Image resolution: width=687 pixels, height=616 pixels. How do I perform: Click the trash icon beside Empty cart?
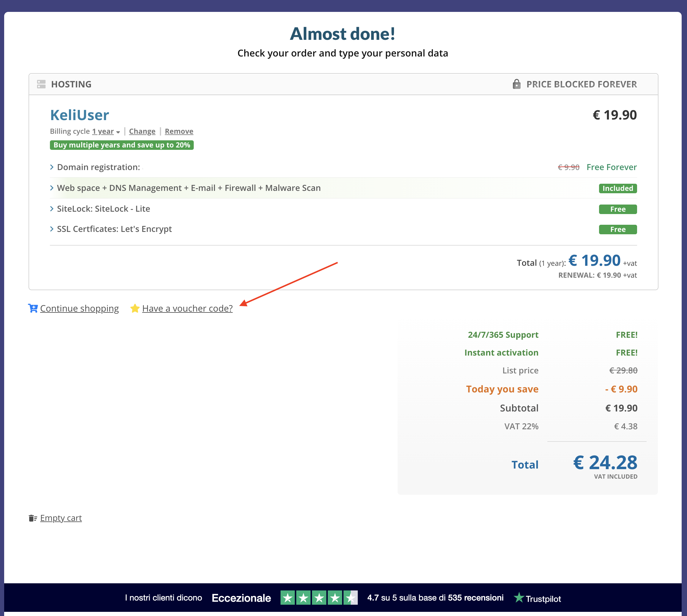click(x=33, y=518)
